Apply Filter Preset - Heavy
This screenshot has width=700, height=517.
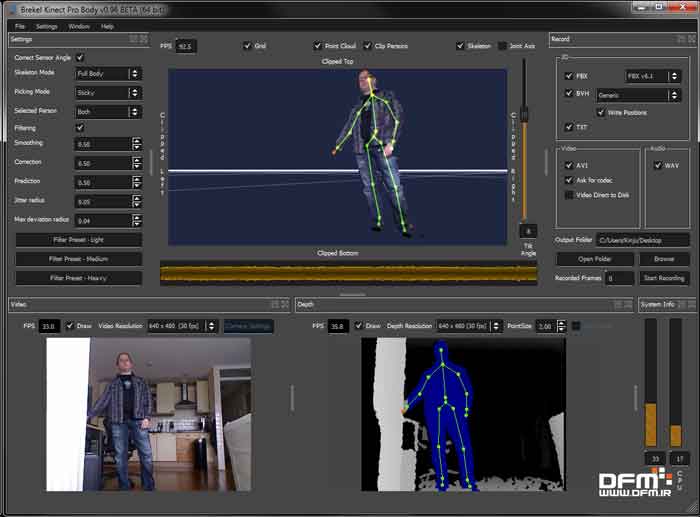pyautogui.click(x=79, y=278)
